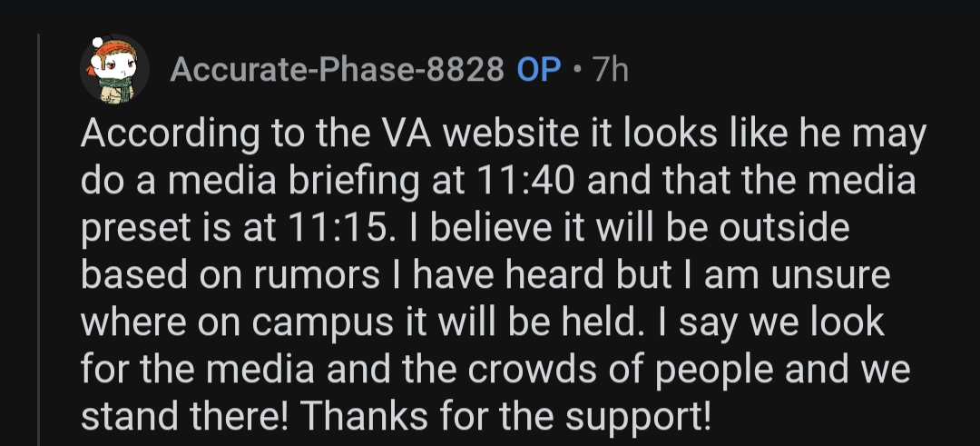Viewport: 980px width, 446px height.
Task: Click the word "outside" in the comment
Action: (x=784, y=229)
